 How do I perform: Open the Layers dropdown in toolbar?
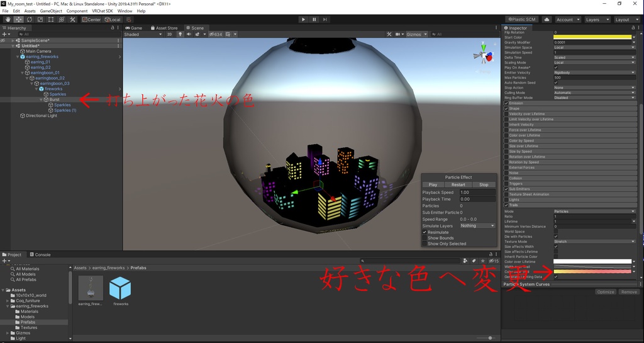597,20
